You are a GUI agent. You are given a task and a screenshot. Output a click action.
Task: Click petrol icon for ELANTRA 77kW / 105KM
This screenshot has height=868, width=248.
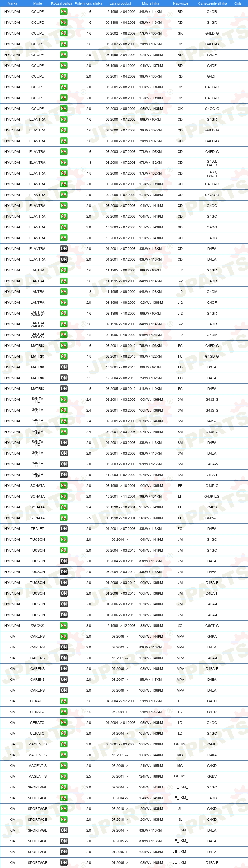pyautogui.click(x=63, y=152)
